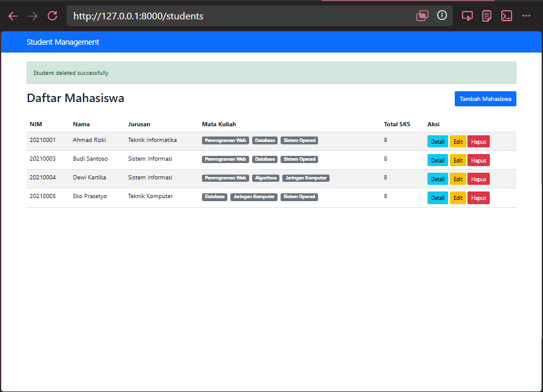Go back to the previous page
This screenshot has width=543, height=392.
click(13, 16)
